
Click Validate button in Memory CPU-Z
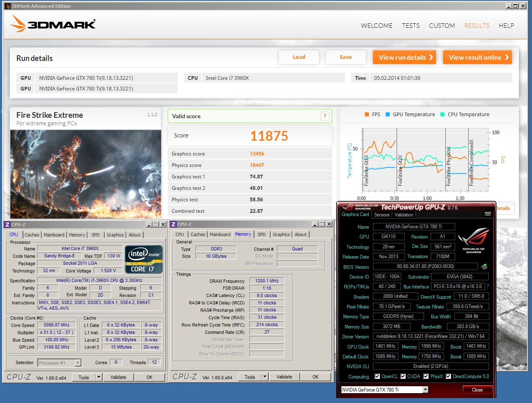pos(284,377)
